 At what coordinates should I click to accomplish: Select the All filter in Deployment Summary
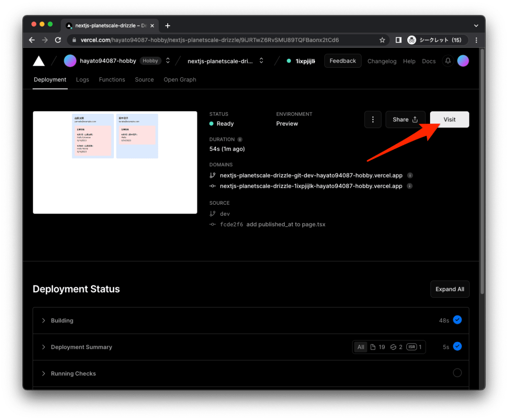click(x=361, y=347)
